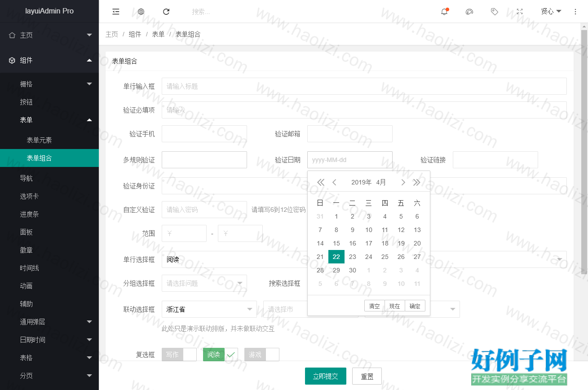Open 导航 in the sidebar
The image size is (588, 390).
(49, 178)
